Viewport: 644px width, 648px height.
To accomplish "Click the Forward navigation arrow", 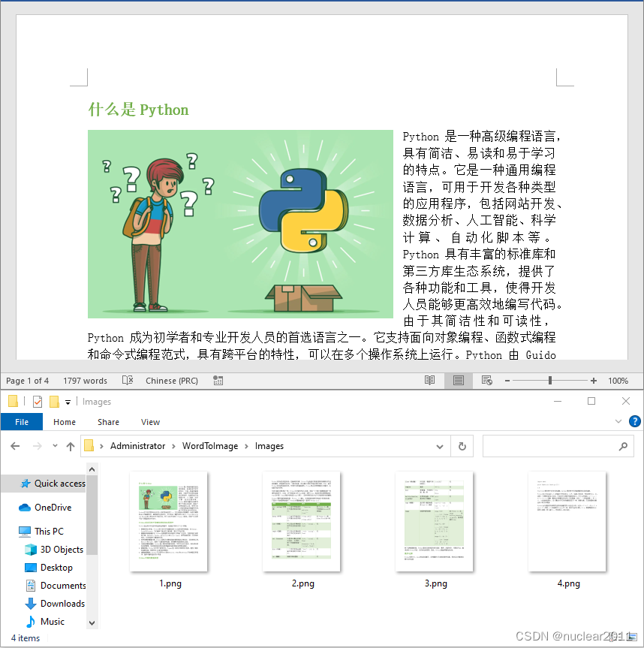I will coord(38,446).
